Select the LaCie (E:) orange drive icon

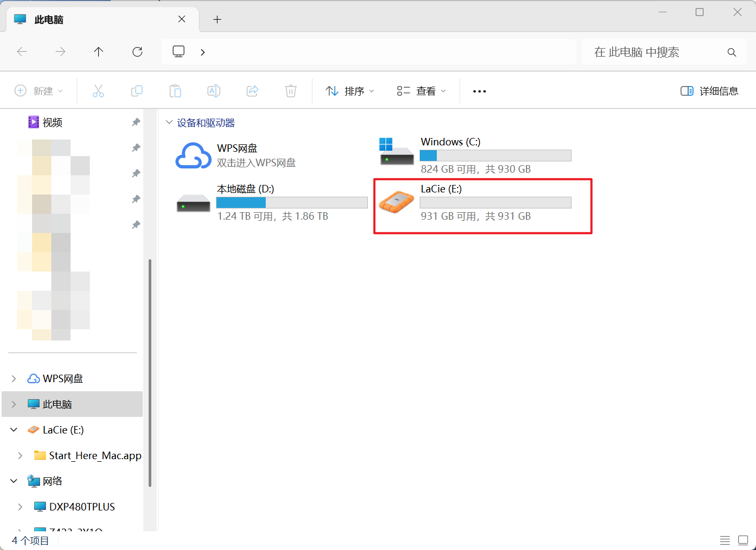(x=397, y=202)
